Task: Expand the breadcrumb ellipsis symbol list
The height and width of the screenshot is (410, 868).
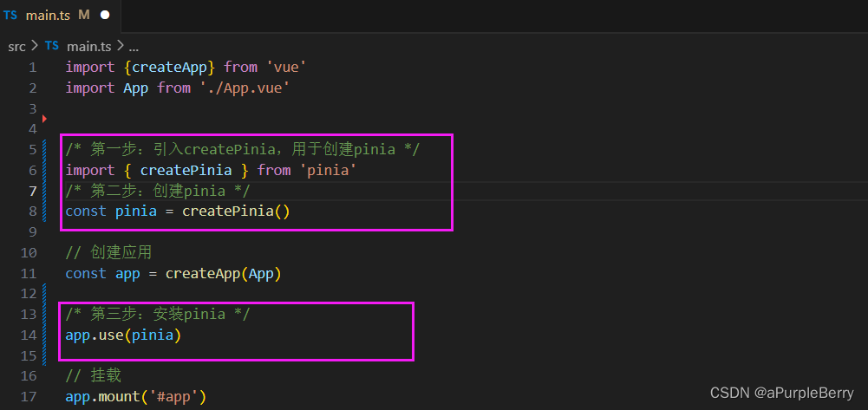Action: pyautogui.click(x=134, y=48)
